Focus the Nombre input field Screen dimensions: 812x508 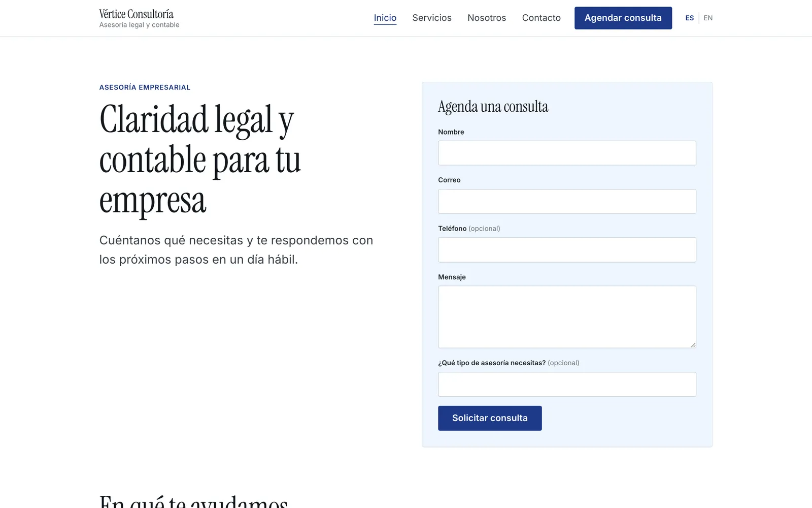pyautogui.click(x=567, y=153)
